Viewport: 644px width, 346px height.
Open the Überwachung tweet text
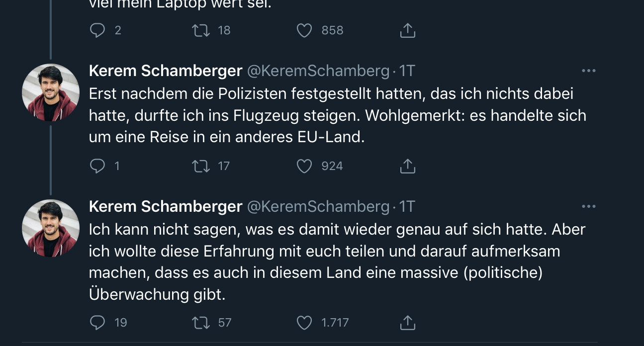[323, 261]
